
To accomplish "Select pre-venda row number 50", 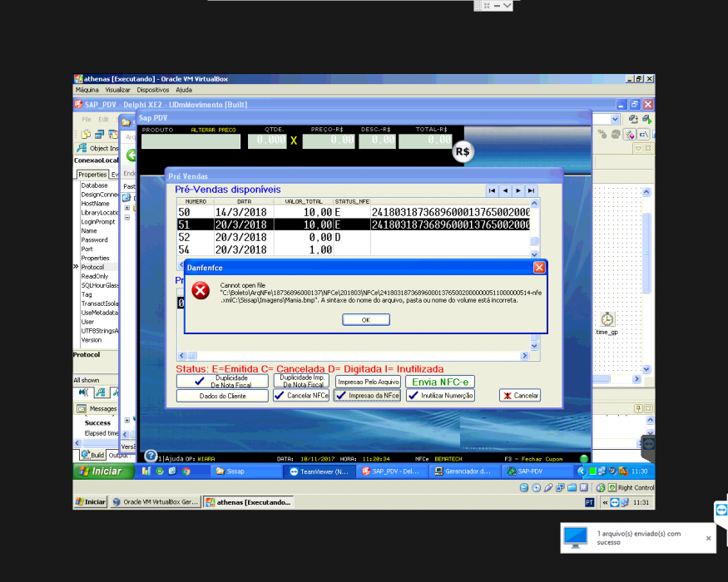I will pos(353,212).
